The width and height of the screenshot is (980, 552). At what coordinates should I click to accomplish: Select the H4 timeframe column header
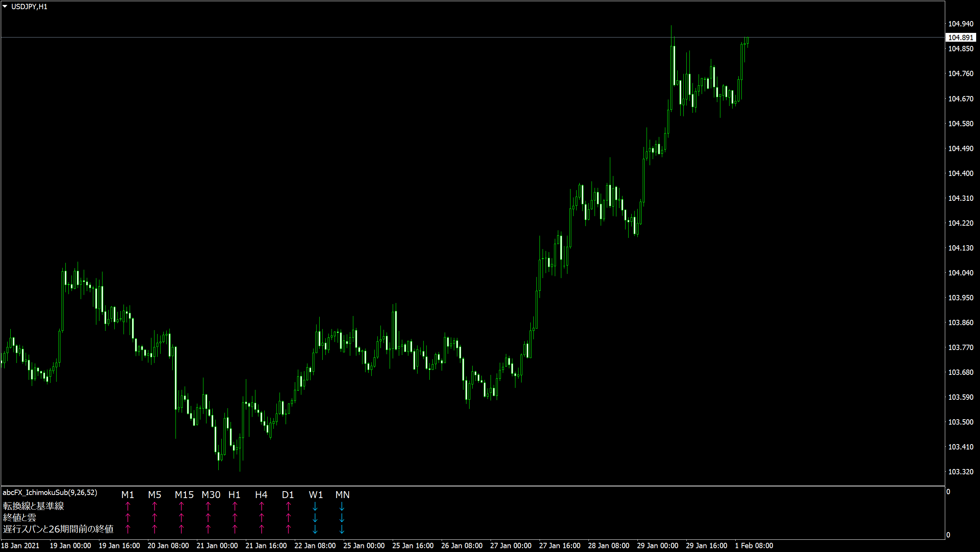[262, 495]
